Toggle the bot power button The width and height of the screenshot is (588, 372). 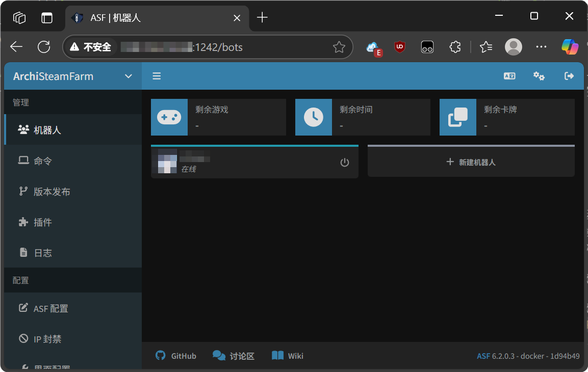[345, 163]
